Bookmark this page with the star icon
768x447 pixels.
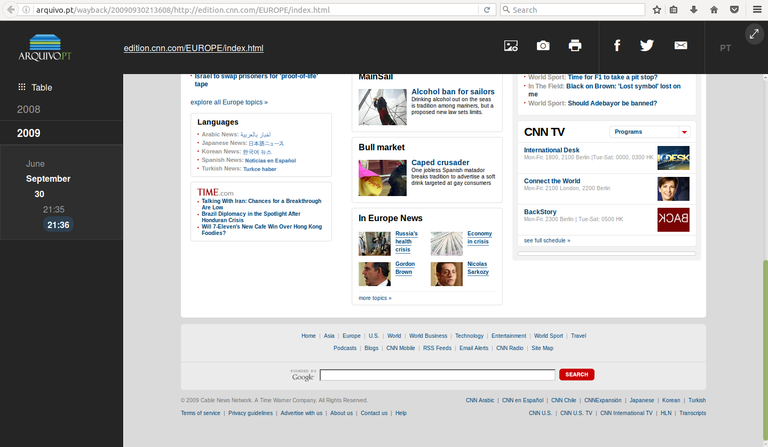[657, 10]
